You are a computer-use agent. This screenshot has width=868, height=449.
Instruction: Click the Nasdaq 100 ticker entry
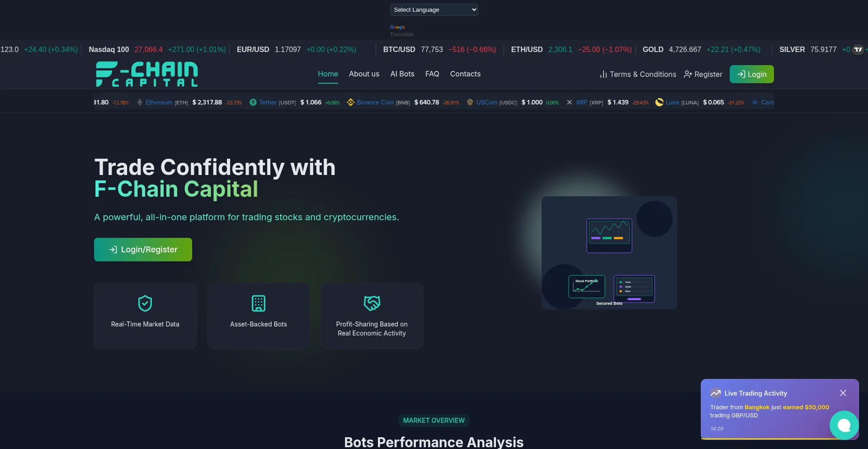(157, 49)
